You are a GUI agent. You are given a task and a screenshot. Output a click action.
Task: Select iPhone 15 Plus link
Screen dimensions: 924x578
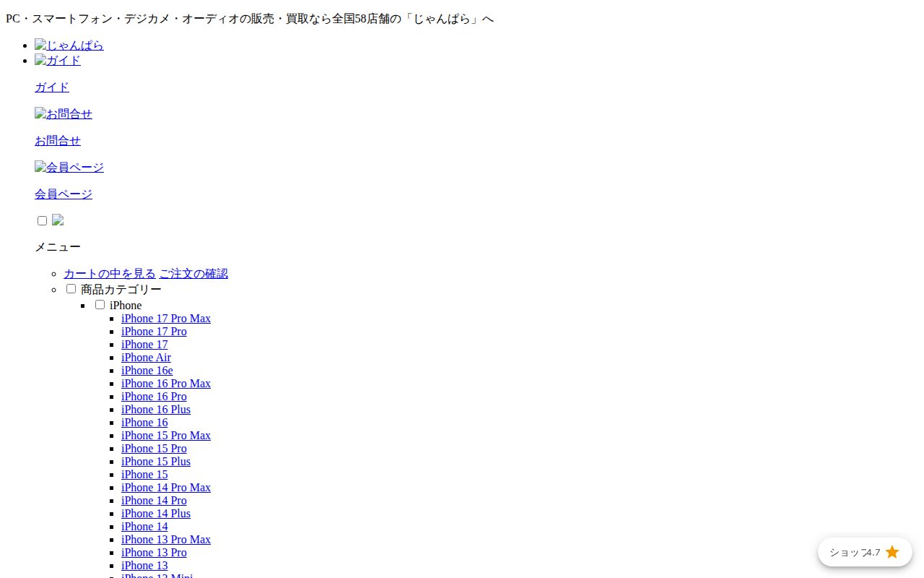click(156, 462)
